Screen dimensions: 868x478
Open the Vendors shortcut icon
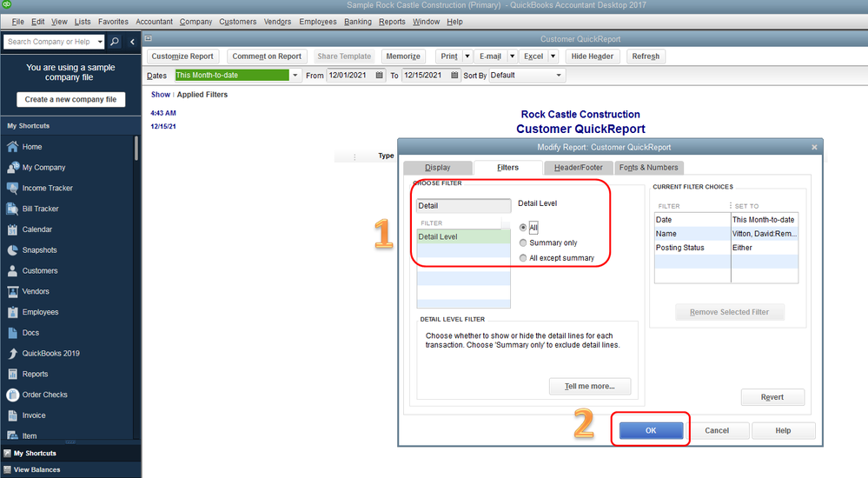pyautogui.click(x=13, y=291)
